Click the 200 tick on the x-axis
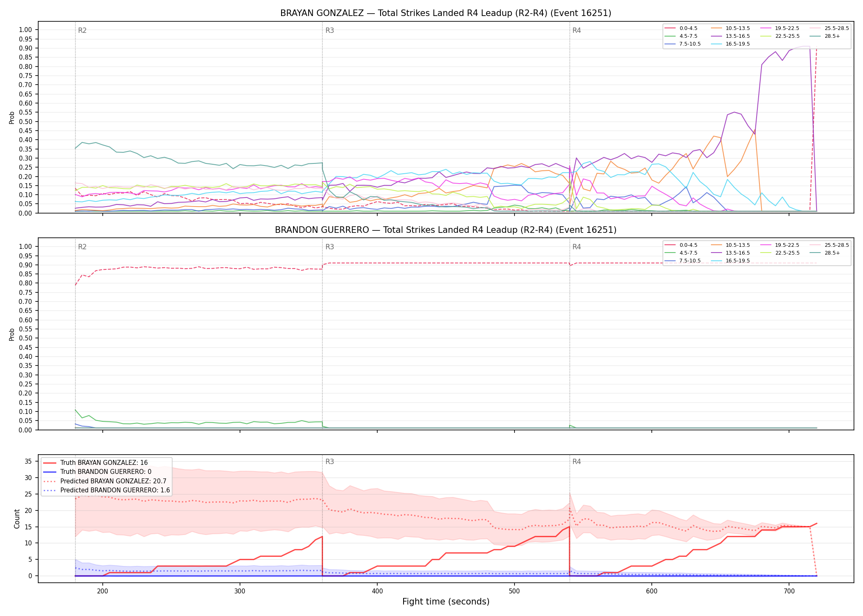 [x=103, y=591]
